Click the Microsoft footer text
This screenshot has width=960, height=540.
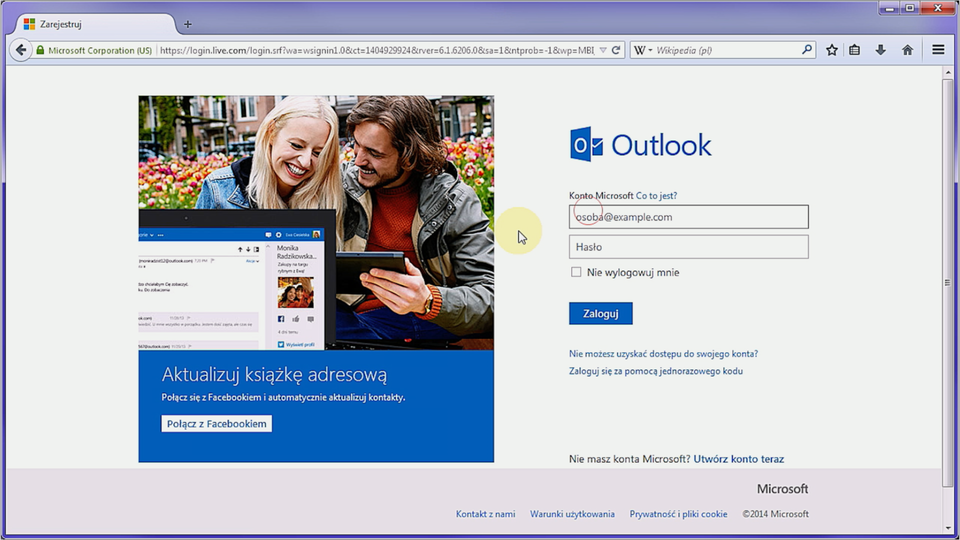782,489
